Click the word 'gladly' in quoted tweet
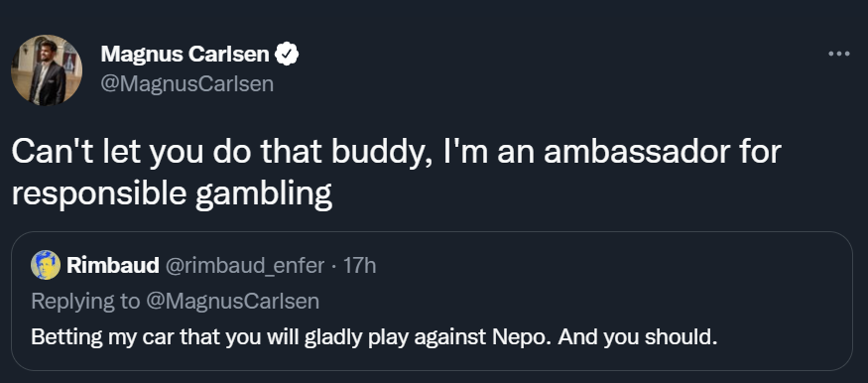This screenshot has height=383, width=868. point(329,337)
